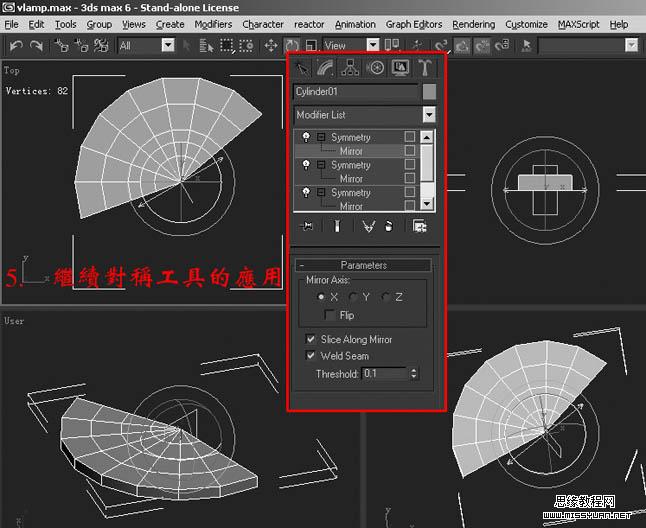Toggle the lightbulb of the topmost Symmetry modifier
Viewport: 646px width, 528px height.
click(x=306, y=137)
